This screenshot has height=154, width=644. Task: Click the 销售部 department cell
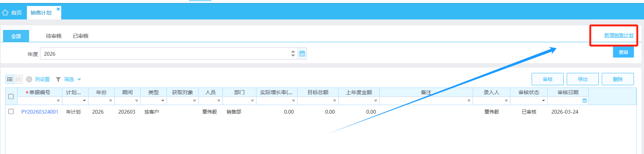(x=234, y=112)
